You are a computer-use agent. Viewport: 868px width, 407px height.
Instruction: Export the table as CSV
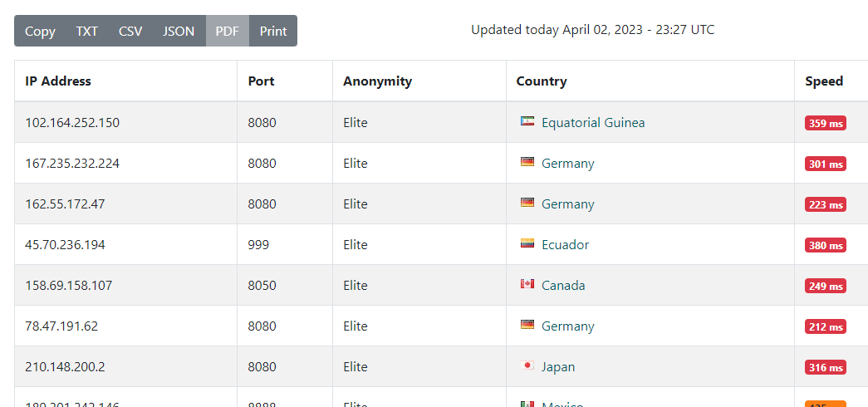pyautogui.click(x=130, y=31)
